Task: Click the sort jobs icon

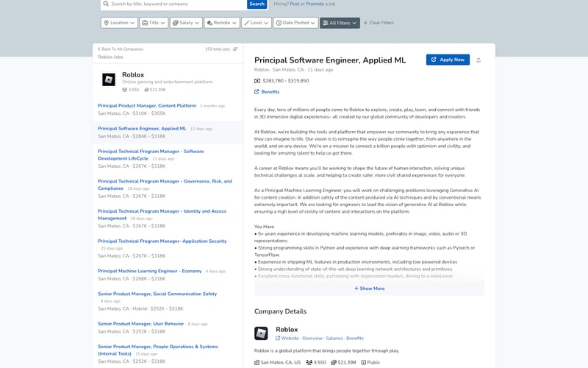Action: tap(235, 49)
